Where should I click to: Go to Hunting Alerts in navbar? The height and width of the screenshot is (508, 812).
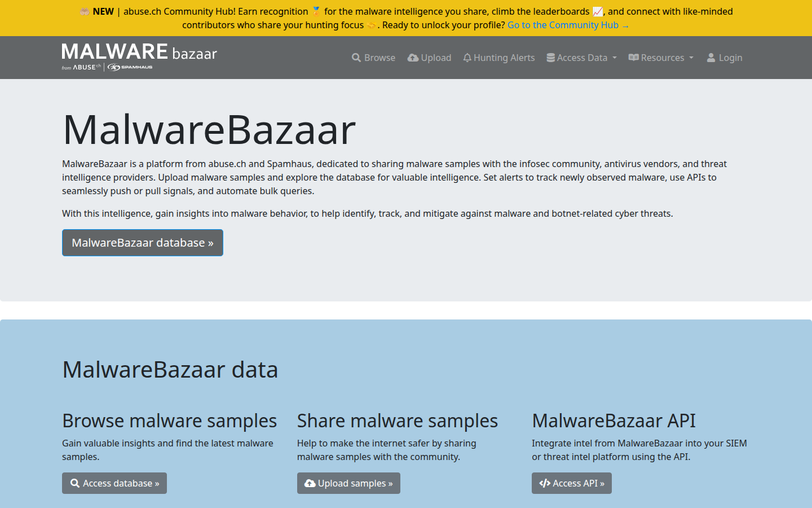tap(499, 58)
